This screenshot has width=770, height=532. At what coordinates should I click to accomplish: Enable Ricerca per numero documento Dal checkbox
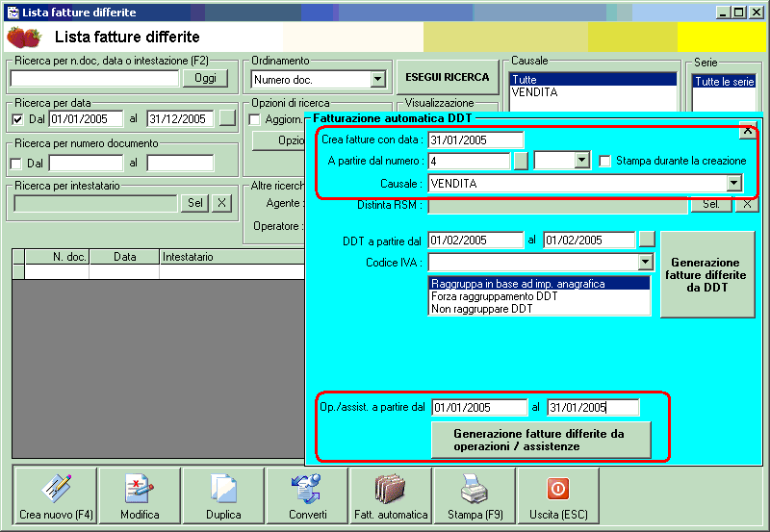(16, 164)
